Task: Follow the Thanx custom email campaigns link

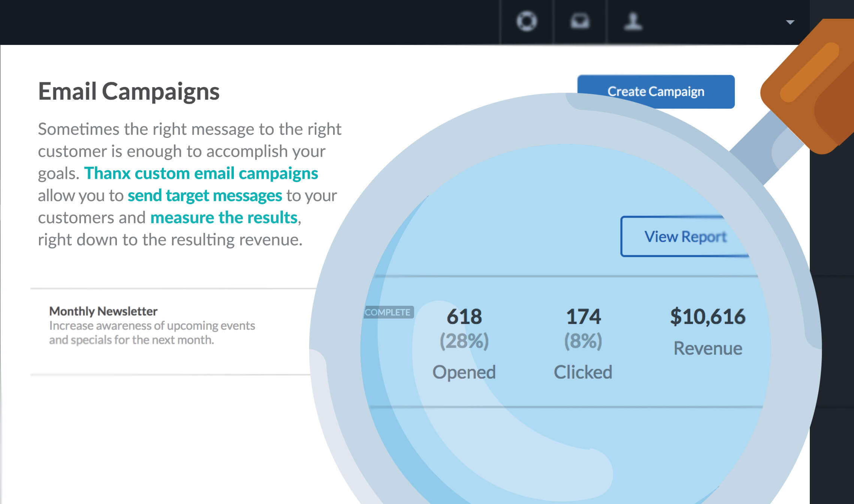Action: (201, 173)
